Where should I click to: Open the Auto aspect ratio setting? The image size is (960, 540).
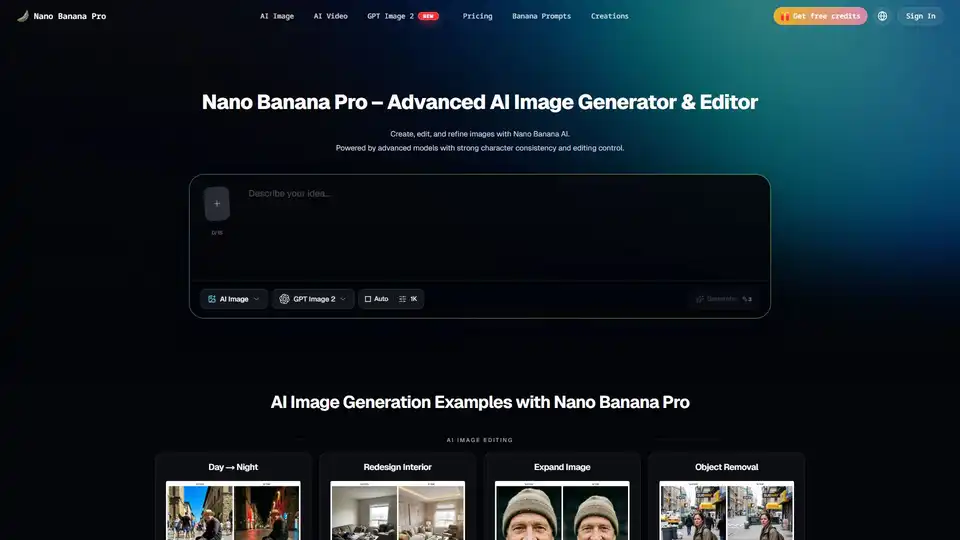coord(377,299)
